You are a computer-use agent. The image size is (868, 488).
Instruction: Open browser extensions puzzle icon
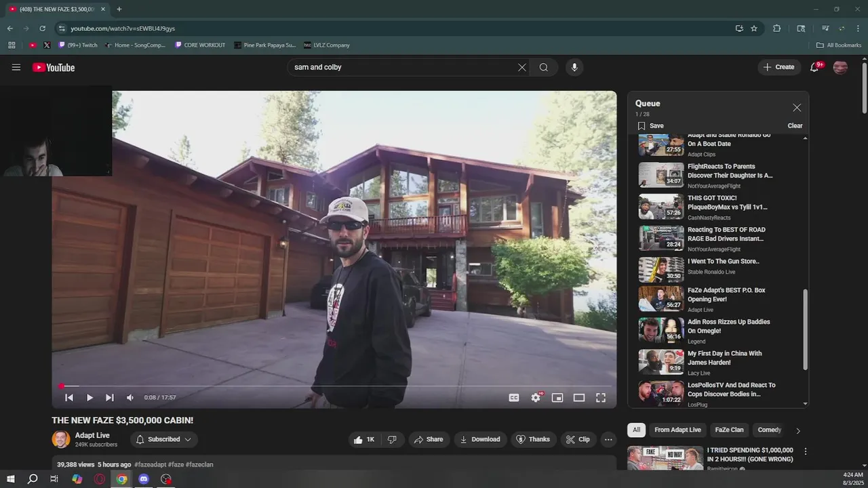[x=777, y=28]
